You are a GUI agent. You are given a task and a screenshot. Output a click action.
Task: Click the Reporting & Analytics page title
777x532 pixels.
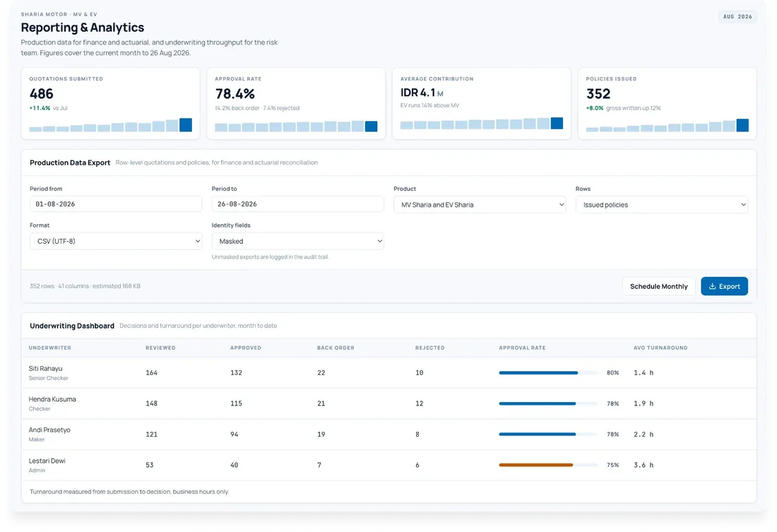click(82, 28)
